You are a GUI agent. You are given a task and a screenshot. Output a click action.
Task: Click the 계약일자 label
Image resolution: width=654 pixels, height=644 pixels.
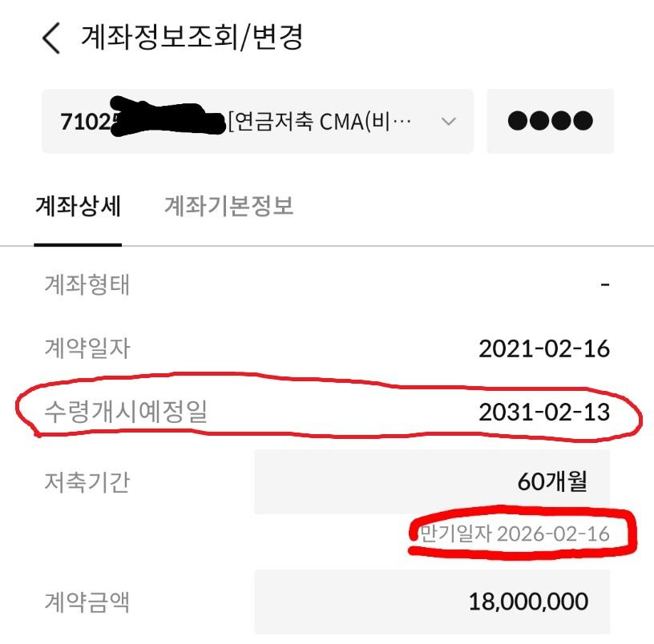tap(87, 348)
